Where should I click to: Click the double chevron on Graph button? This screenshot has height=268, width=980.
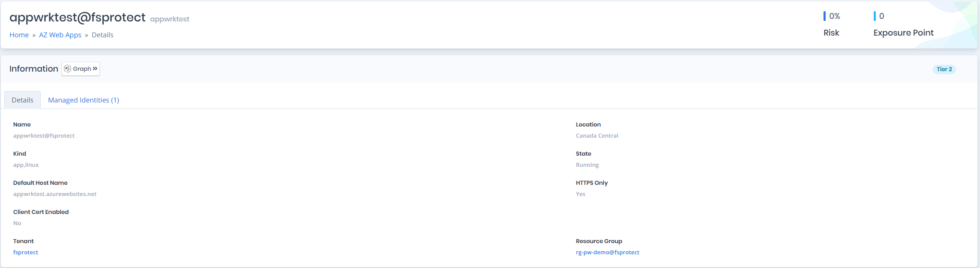coord(95,69)
